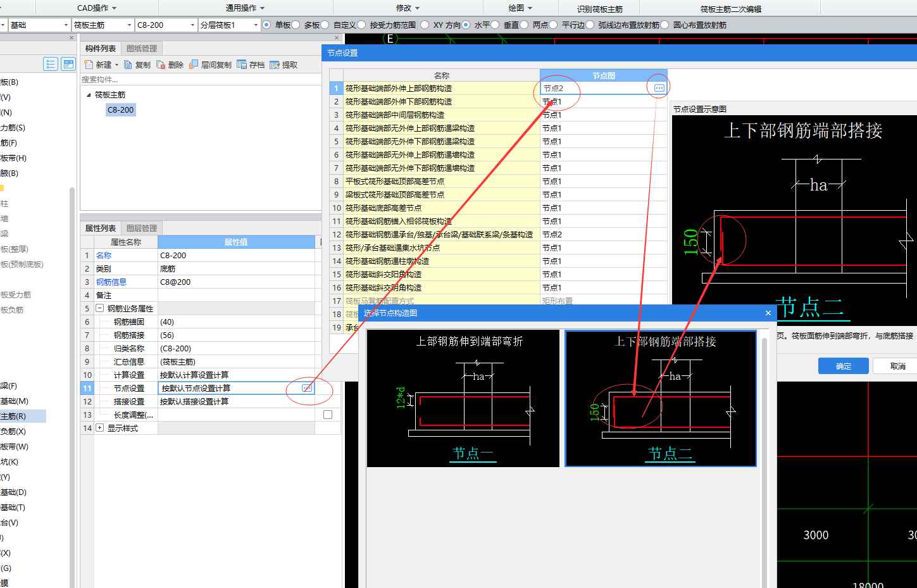Select the 水平 radio option
Image resolution: width=917 pixels, height=588 pixels.
(466, 25)
